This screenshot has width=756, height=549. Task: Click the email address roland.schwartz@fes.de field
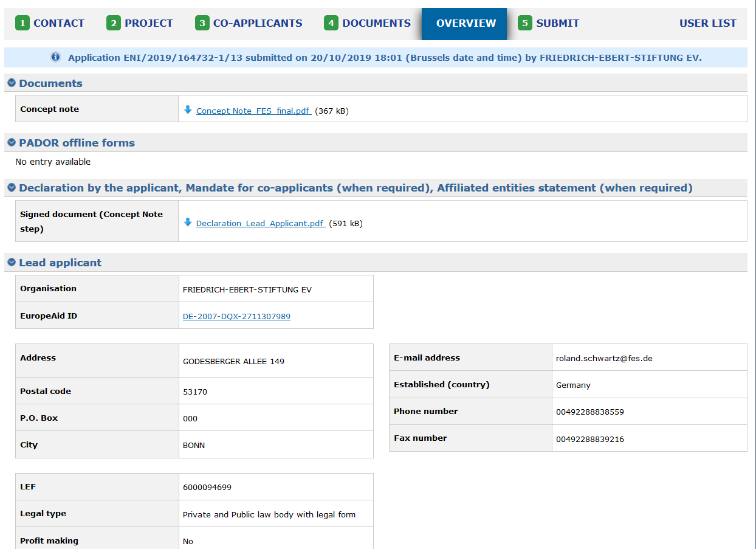pos(604,359)
